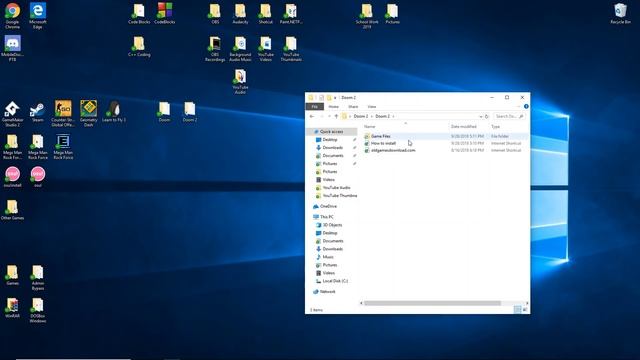
Task: Open YouTube Thumbnails in navigation pane
Action: 340,196
